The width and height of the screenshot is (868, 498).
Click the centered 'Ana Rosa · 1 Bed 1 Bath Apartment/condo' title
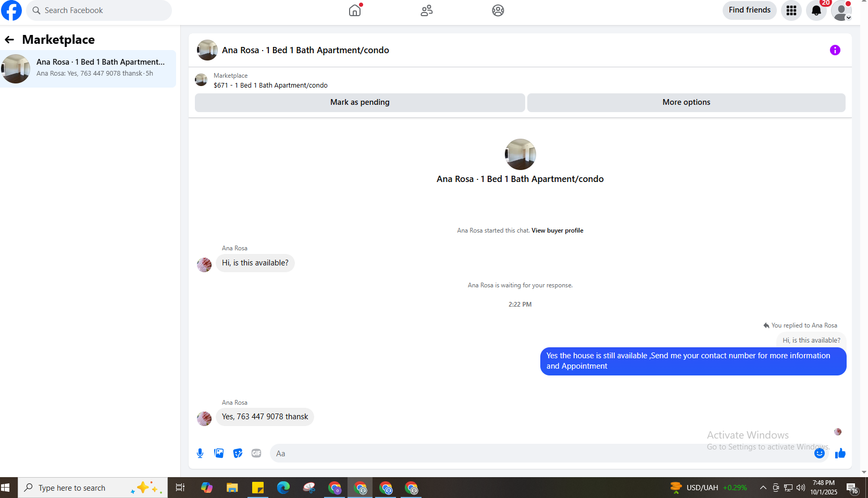(x=520, y=179)
